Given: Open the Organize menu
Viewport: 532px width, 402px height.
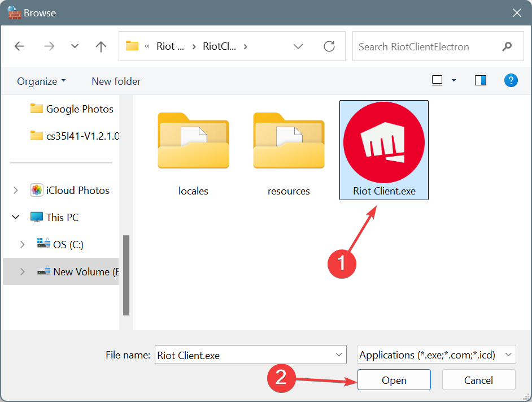Looking at the screenshot, I should coord(41,81).
